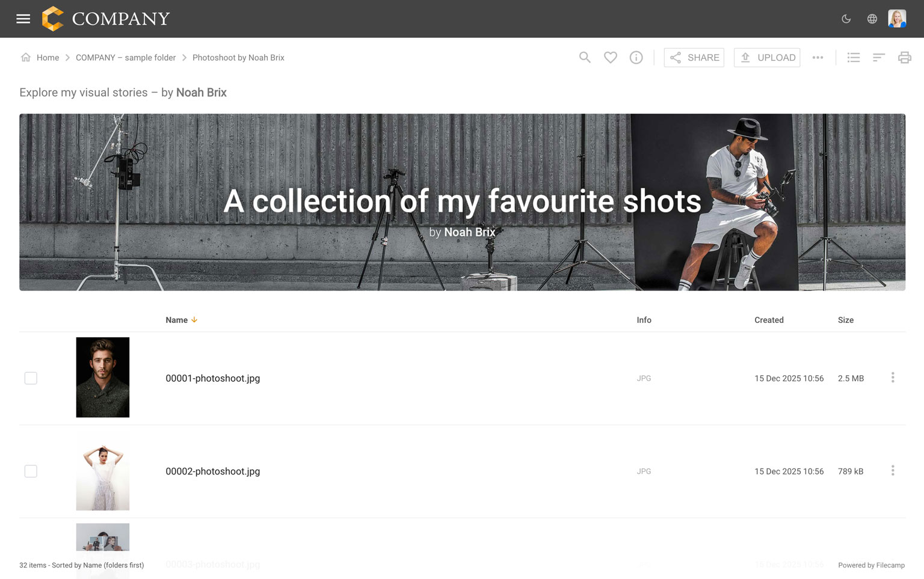Expand the toolbar three-dot more menu
The height and width of the screenshot is (579, 924).
tap(818, 58)
